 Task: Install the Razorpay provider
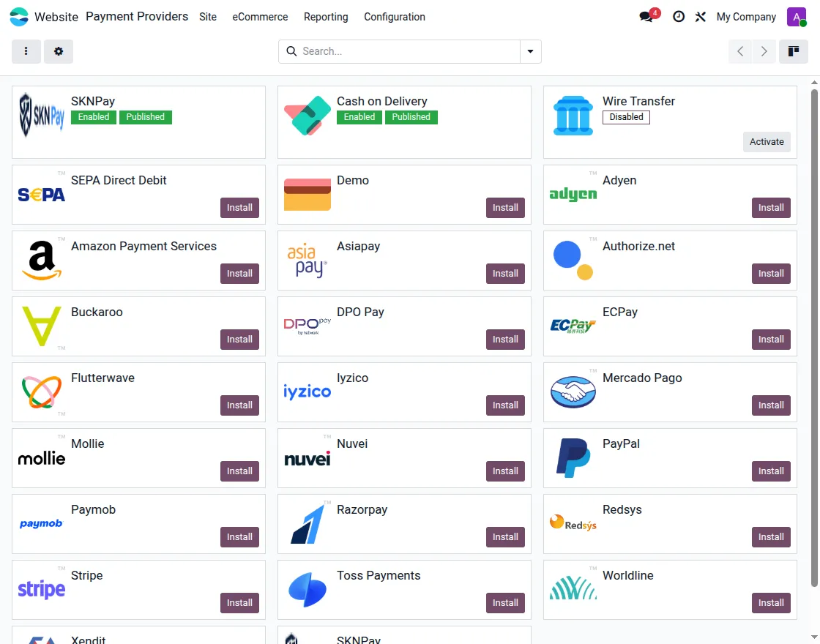505,537
